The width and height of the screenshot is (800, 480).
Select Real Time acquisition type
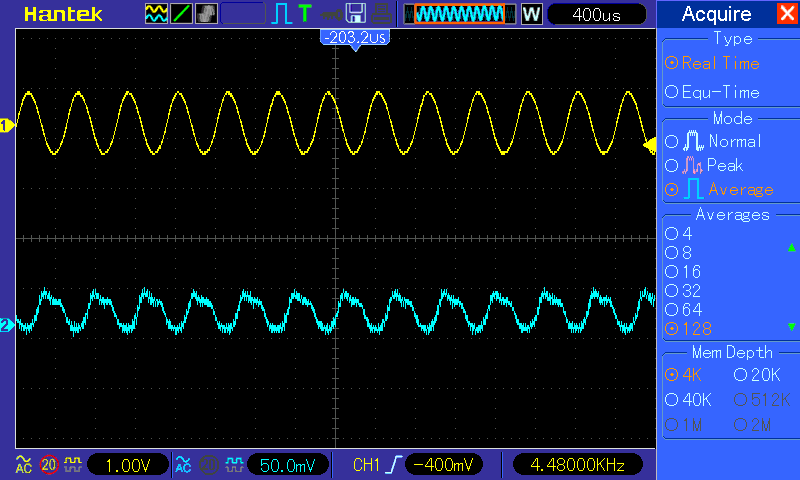point(713,63)
